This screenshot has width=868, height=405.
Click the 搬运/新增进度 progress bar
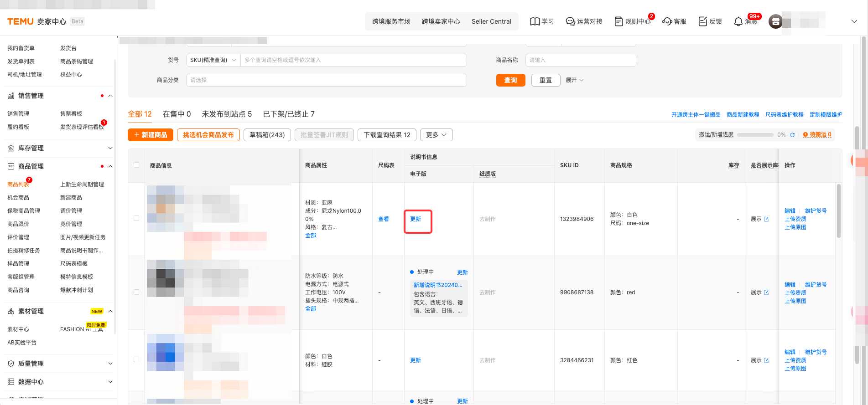pyautogui.click(x=755, y=135)
